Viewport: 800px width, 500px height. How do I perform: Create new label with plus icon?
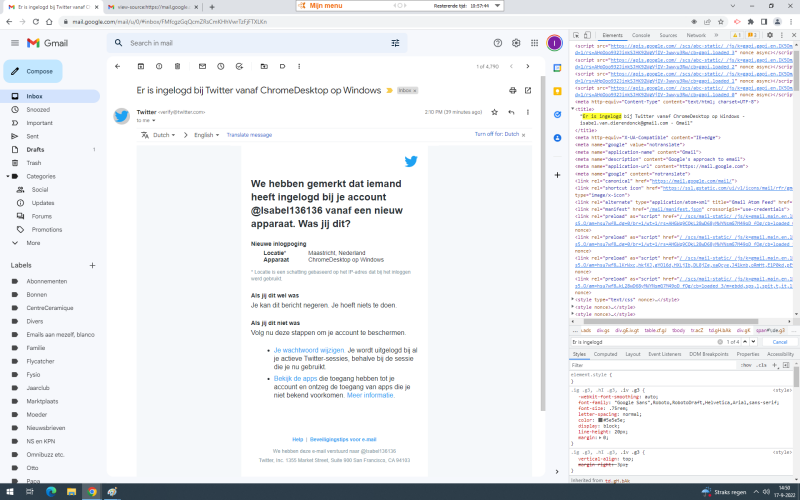pyautogui.click(x=92, y=265)
